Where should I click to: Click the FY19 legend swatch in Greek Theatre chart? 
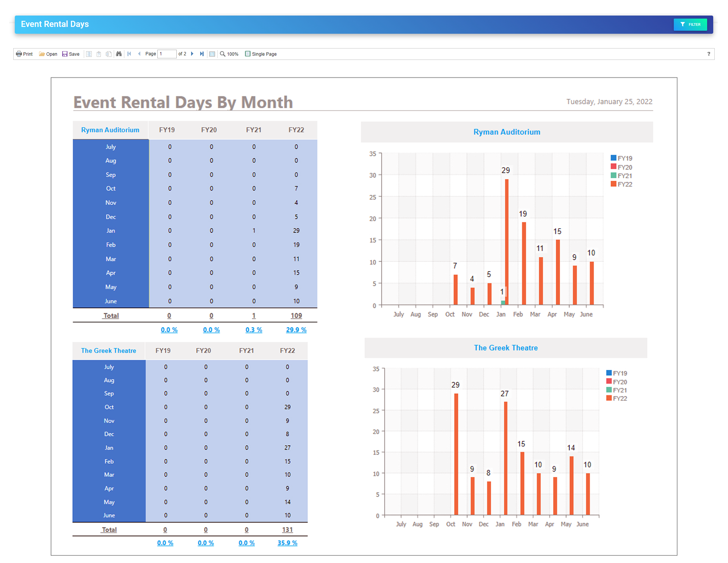click(609, 373)
